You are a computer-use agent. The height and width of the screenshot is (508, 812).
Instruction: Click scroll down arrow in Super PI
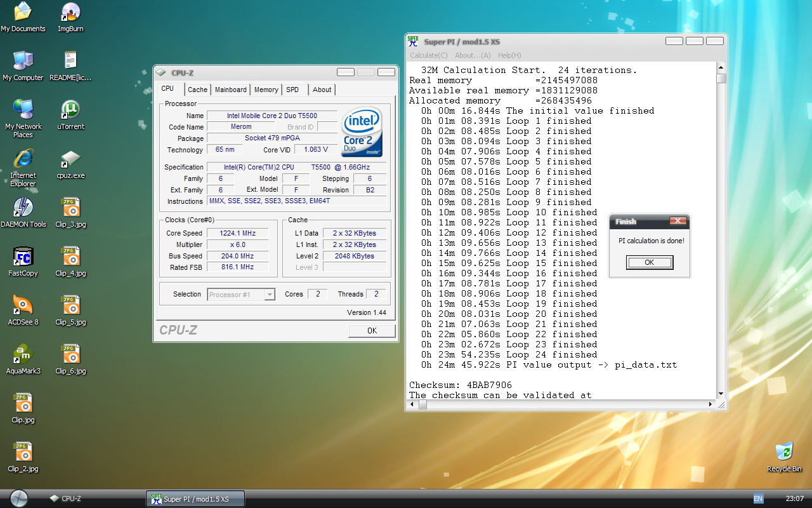pyautogui.click(x=721, y=394)
